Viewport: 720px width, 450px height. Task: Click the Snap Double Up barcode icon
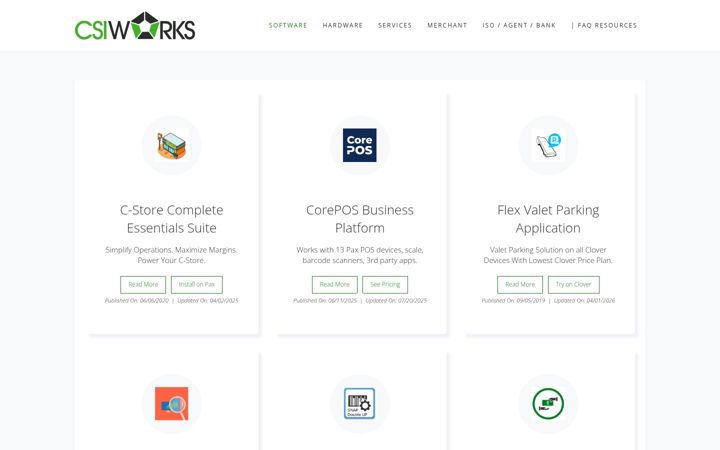tap(360, 404)
